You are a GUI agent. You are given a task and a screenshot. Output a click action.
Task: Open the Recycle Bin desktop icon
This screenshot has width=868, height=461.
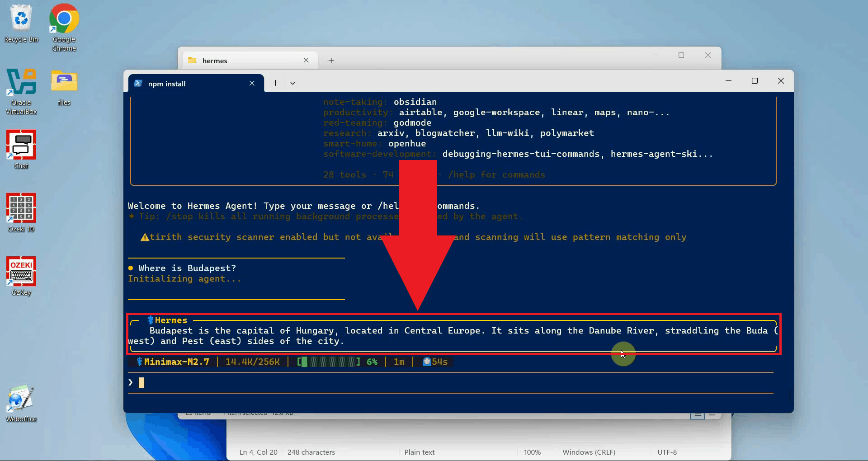pyautogui.click(x=21, y=24)
